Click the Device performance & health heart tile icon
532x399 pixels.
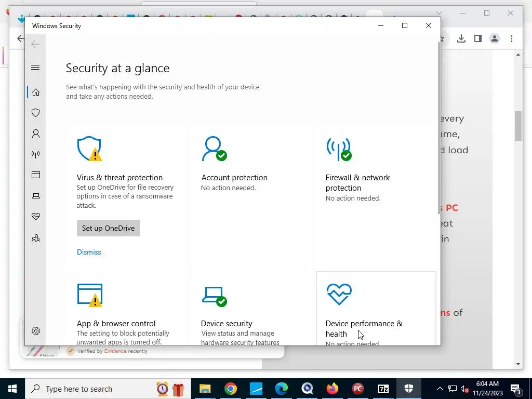tap(339, 294)
